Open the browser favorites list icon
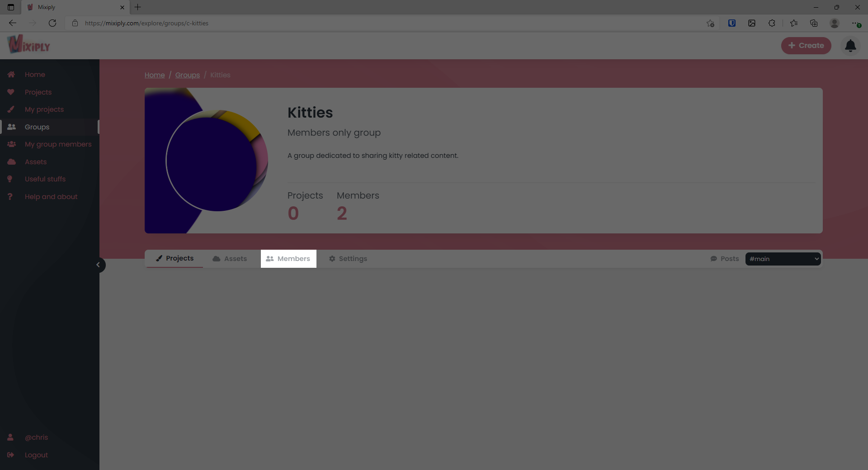The width and height of the screenshot is (868, 470). click(794, 23)
